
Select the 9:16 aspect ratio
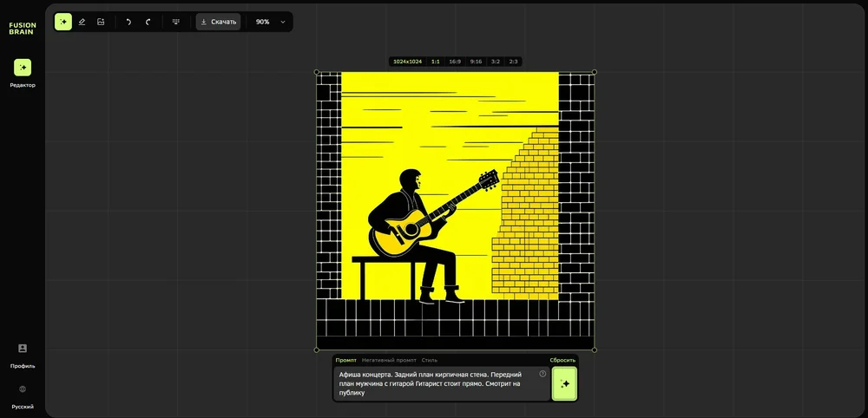(476, 62)
